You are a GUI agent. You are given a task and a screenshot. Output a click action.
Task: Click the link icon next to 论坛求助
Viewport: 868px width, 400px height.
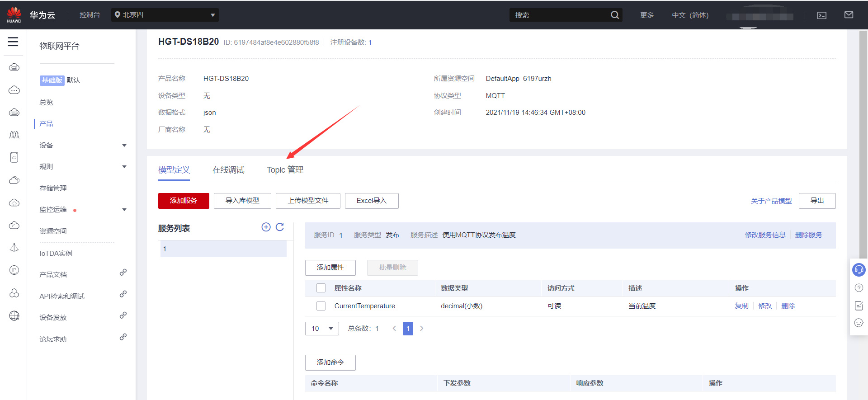123,337
